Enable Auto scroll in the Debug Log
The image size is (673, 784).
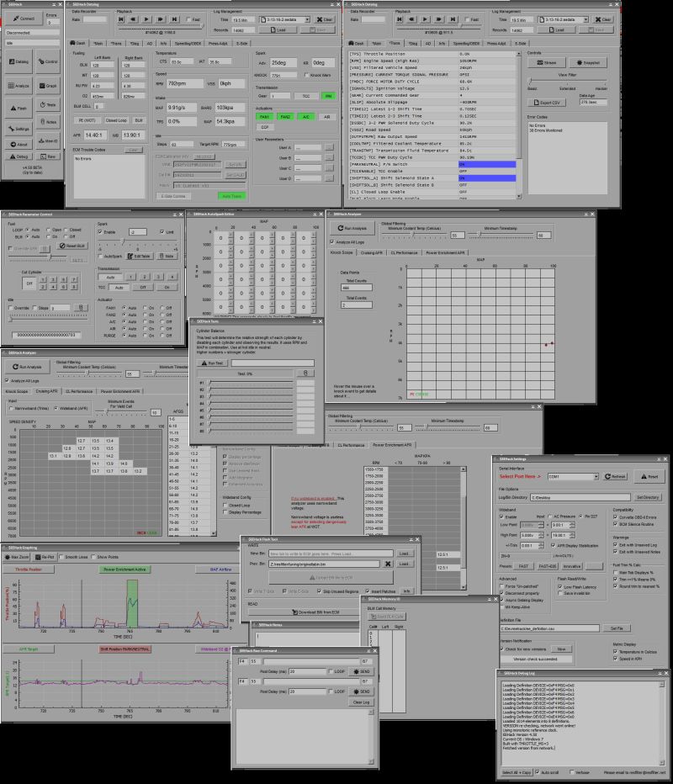[537, 772]
